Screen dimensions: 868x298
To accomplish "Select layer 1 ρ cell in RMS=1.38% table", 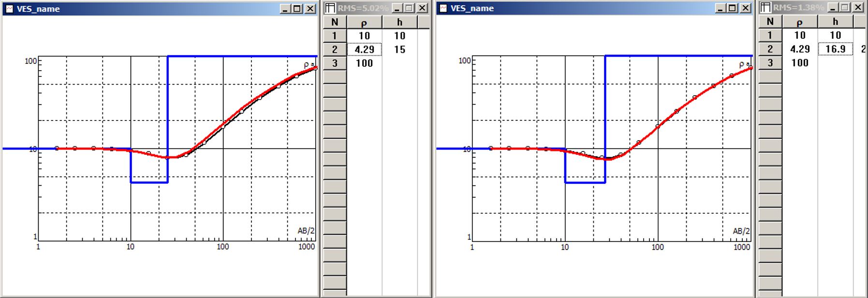I will 800,35.
